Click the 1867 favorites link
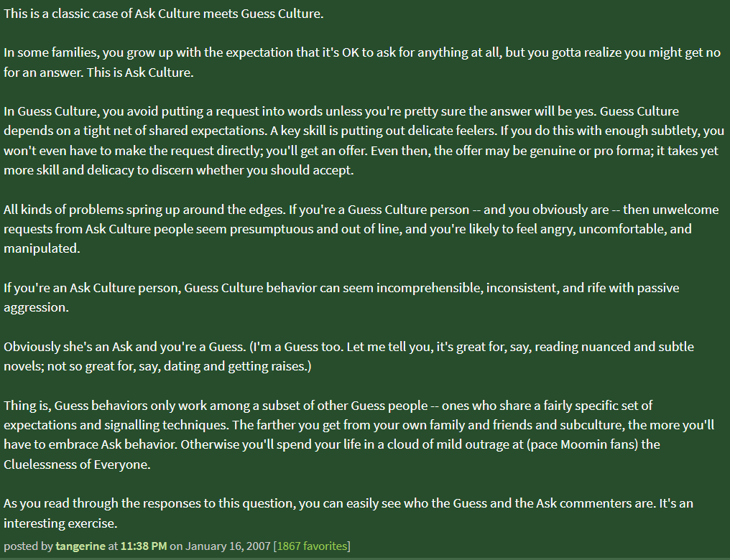Viewport: 730px width, 560px height. pyautogui.click(x=311, y=546)
